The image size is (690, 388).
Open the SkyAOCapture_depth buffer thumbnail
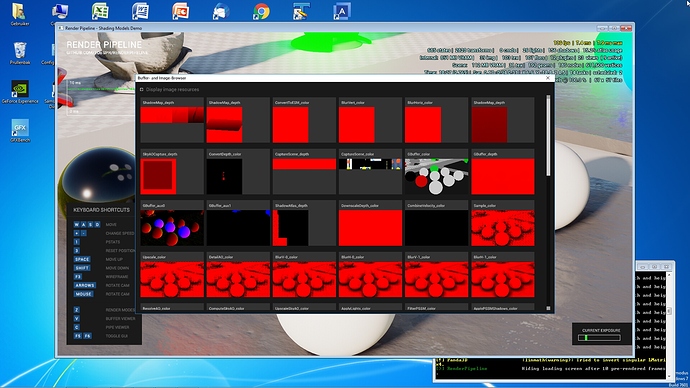[172, 172]
